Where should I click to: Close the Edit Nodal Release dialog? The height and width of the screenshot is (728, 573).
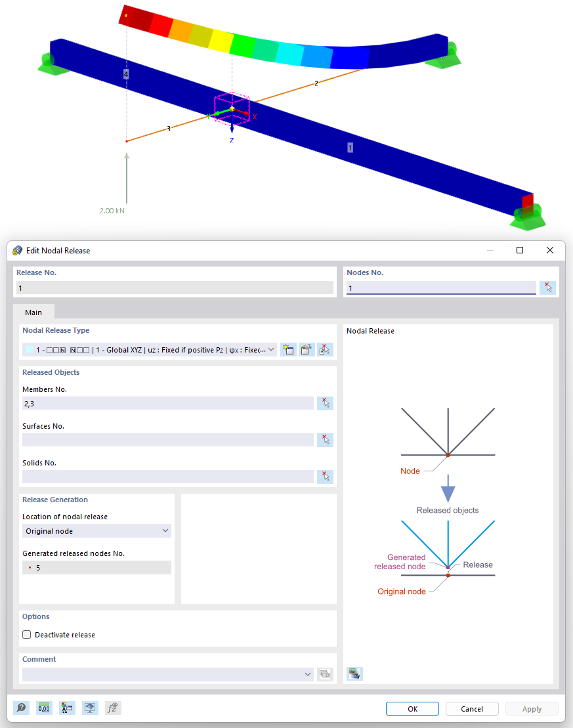550,250
